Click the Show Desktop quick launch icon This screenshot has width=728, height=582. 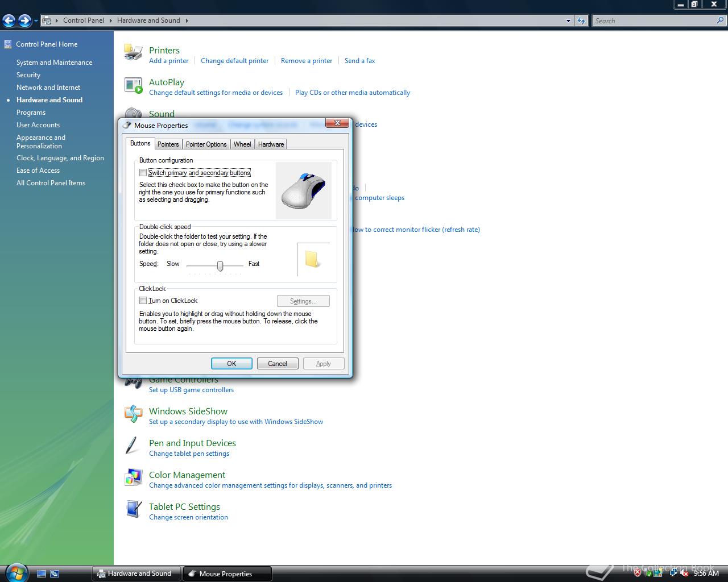point(41,574)
